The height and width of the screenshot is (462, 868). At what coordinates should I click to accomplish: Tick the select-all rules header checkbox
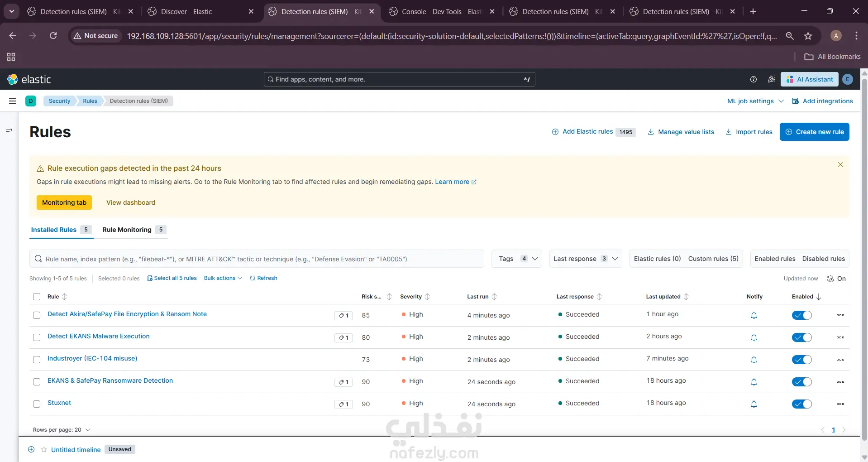pos(37,297)
